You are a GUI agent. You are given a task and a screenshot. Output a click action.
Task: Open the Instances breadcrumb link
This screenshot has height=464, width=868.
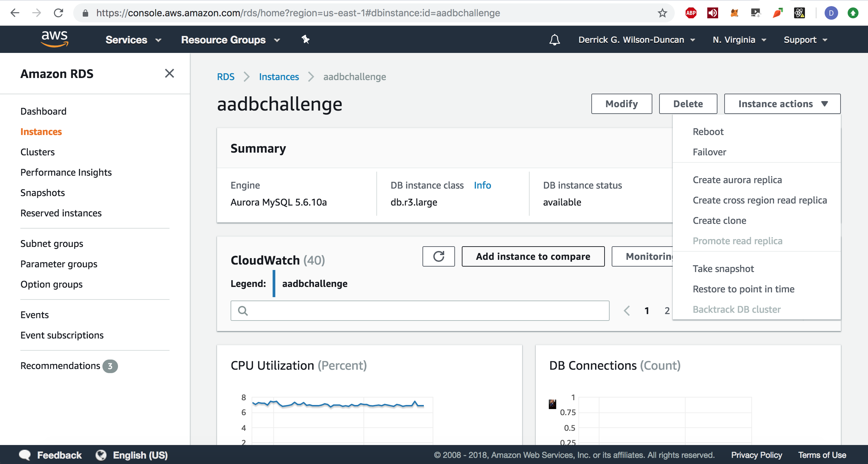(x=279, y=77)
